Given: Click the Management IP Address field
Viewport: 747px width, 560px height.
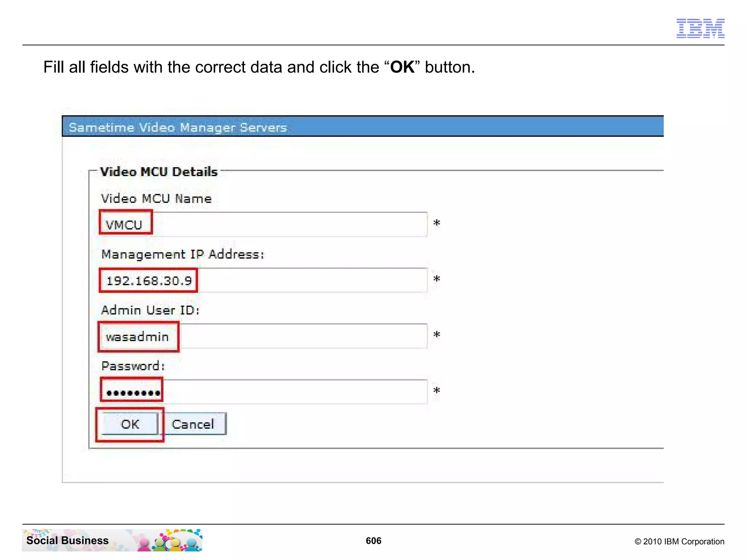Looking at the screenshot, I should pyautogui.click(x=264, y=280).
